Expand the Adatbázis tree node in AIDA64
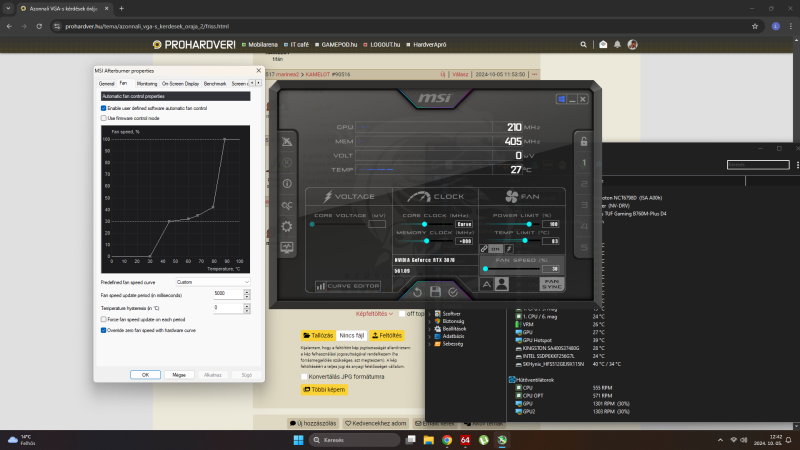The height and width of the screenshot is (450, 800). [x=430, y=336]
